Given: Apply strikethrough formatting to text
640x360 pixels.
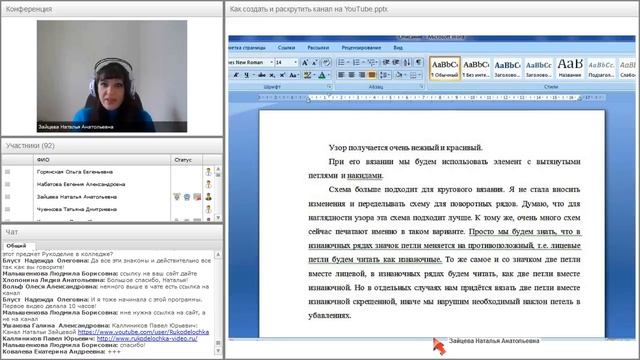Looking at the screenshot, I should (262, 75).
